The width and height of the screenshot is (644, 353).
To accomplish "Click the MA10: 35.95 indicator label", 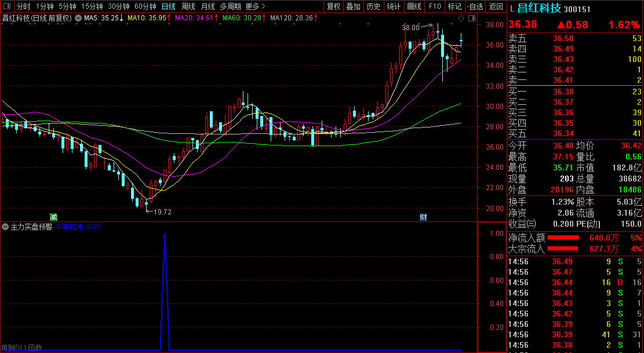I will click(149, 18).
